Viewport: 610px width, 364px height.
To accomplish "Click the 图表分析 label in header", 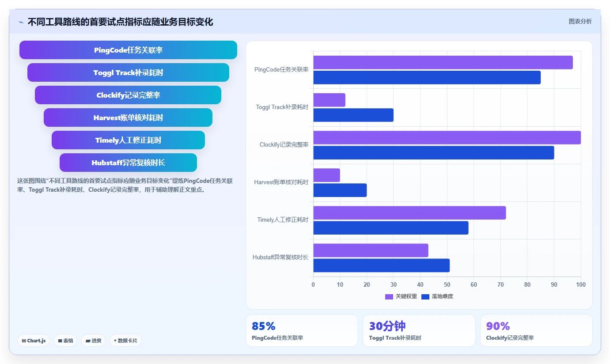I will click(580, 21).
